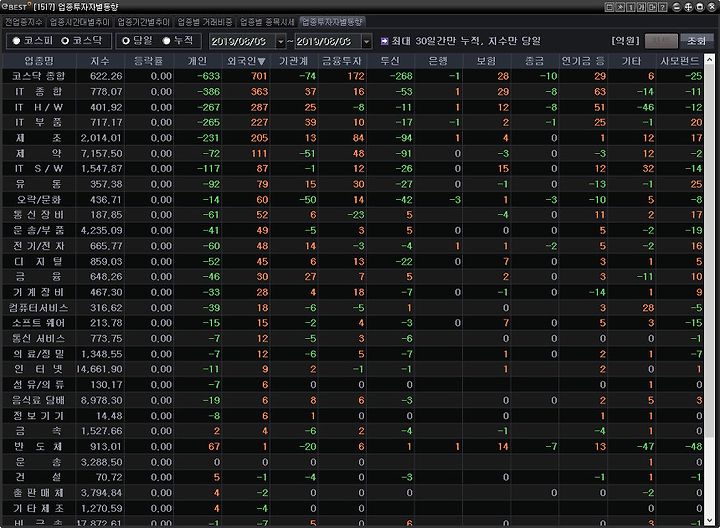Click the greyed button left of 조회

coord(661,41)
